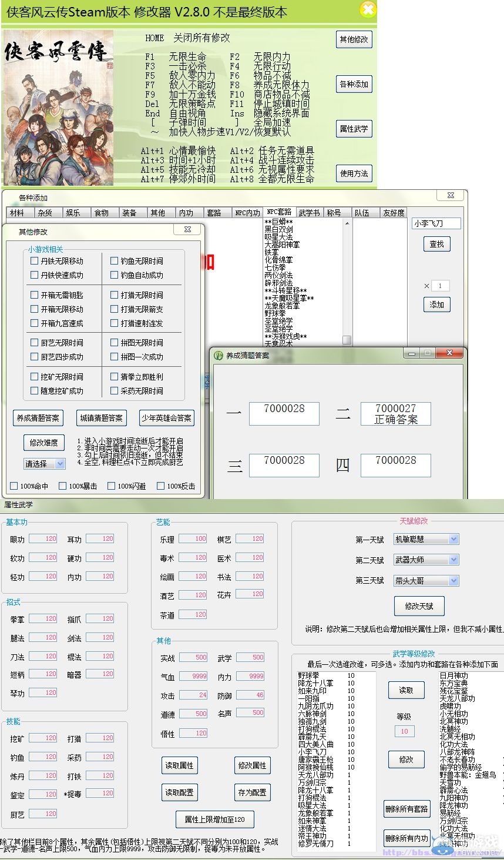Check the 100%反击 option
504x860 pixels.
(176, 486)
